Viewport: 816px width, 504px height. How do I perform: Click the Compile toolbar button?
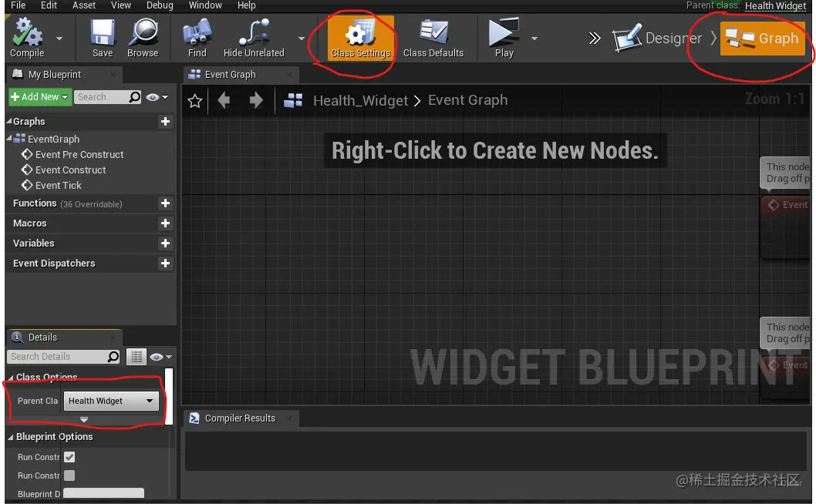coord(27,38)
